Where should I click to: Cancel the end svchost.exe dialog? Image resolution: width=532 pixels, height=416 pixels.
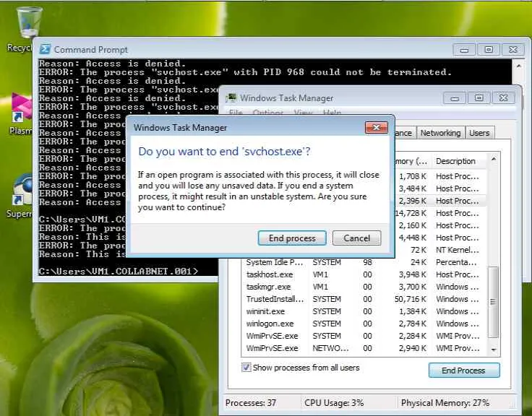tap(356, 238)
